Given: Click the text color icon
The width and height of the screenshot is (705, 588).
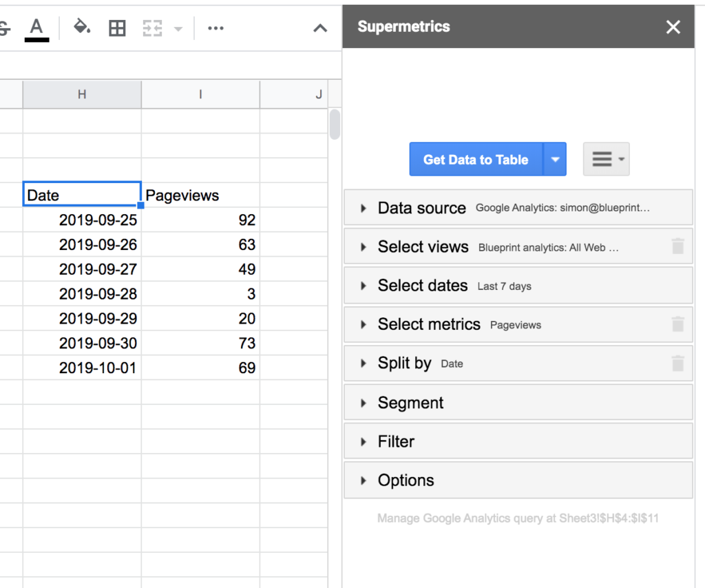Looking at the screenshot, I should click(x=36, y=28).
